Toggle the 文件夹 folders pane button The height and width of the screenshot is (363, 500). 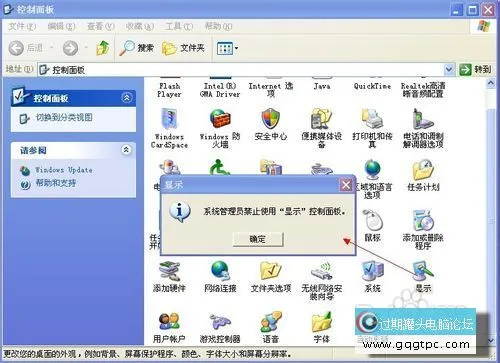183,48
